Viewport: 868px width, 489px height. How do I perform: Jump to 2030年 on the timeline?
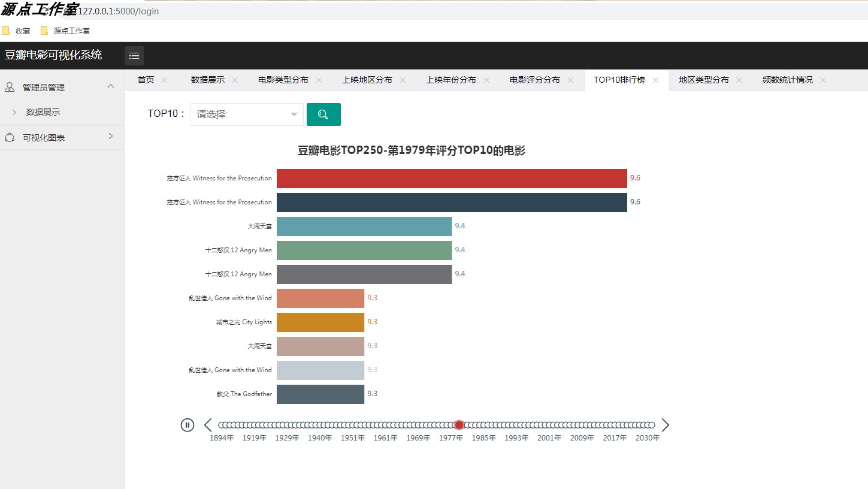[648, 438]
